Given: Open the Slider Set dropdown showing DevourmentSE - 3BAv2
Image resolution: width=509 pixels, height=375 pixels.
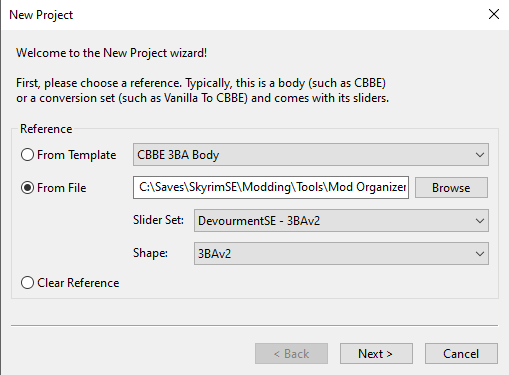Looking at the screenshot, I should 341,221.
